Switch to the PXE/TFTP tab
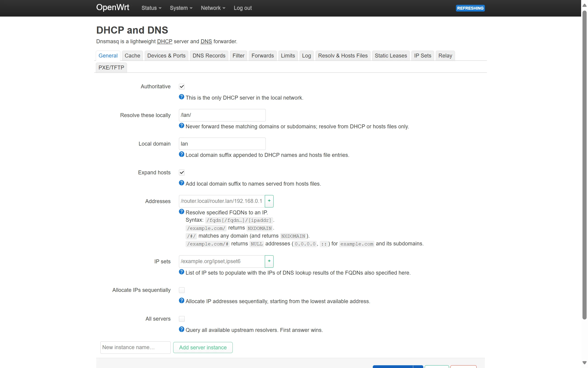Screen dimensions: 588x368 (111, 68)
